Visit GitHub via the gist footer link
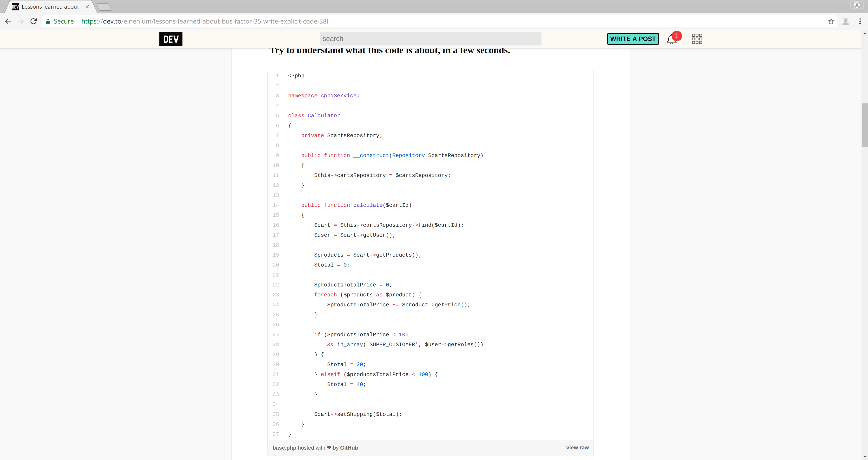This screenshot has height=460, width=868. click(x=349, y=448)
